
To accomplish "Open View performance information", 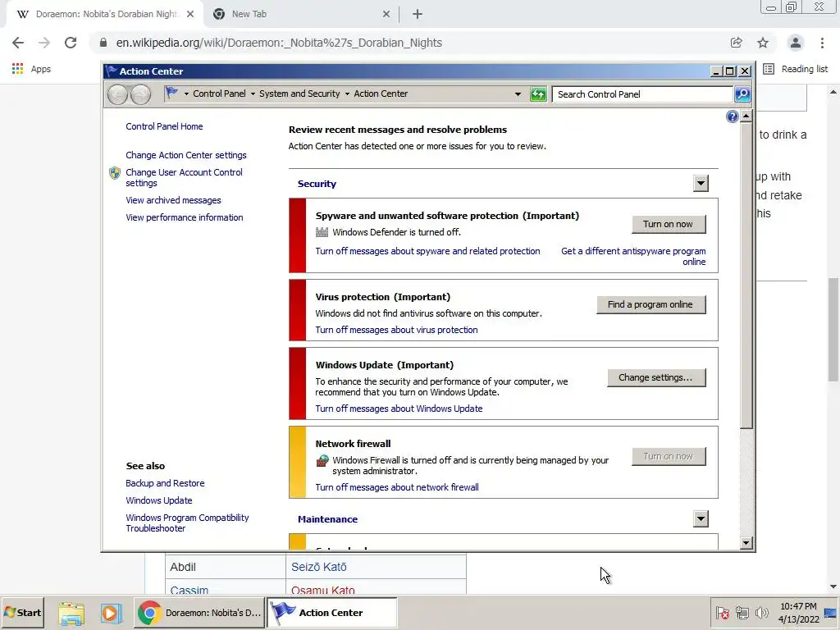I will click(185, 217).
